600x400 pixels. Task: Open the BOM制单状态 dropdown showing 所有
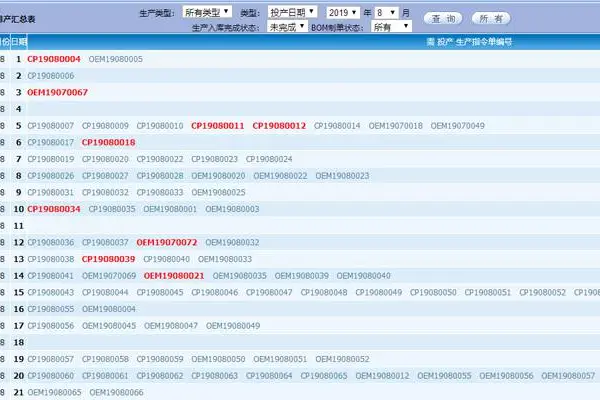(391, 27)
